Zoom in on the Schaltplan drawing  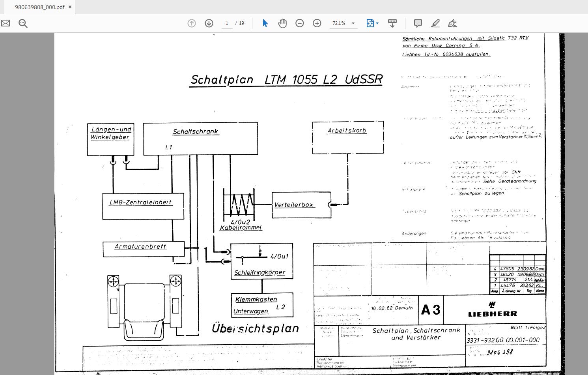317,23
